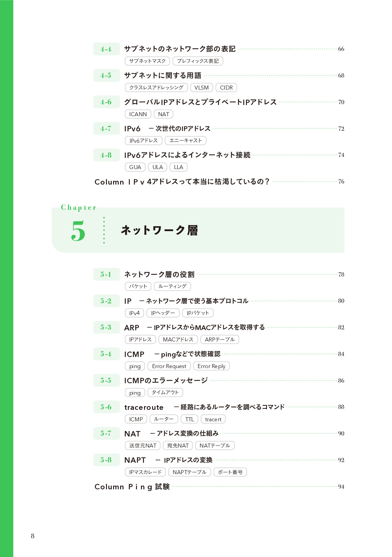This screenshot has height=557, width=392.
Task: Click the IPヘッダー keyword tag
Action: coord(163,313)
